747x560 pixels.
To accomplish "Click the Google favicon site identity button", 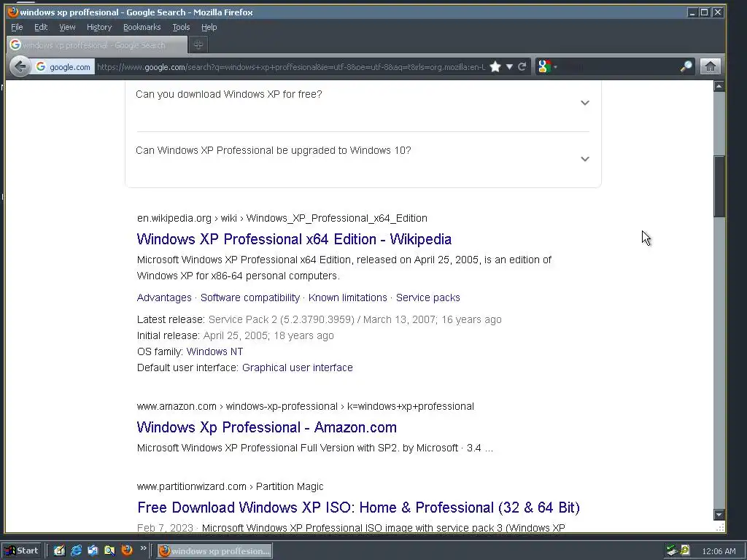I will 63,67.
